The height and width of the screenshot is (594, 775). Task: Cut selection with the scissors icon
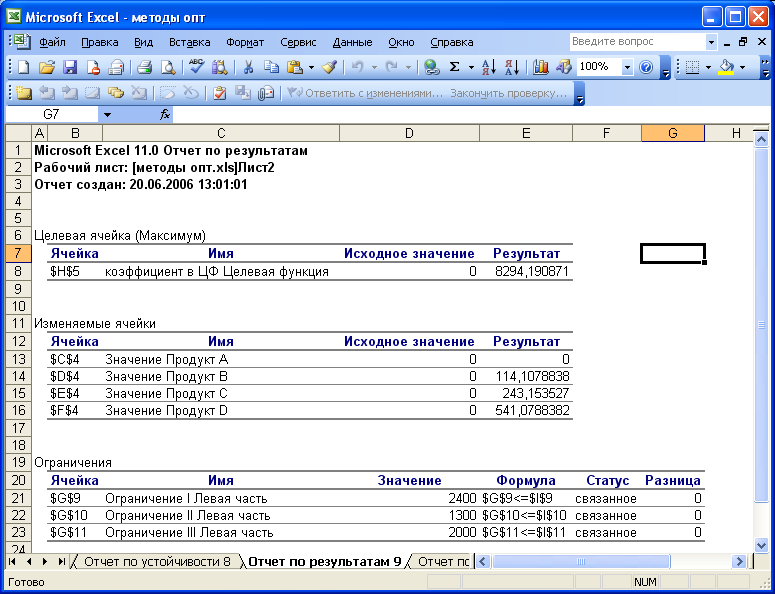click(248, 67)
